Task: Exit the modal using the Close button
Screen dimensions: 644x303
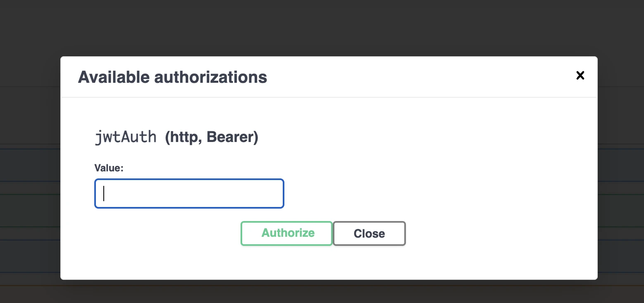Action: pyautogui.click(x=369, y=233)
